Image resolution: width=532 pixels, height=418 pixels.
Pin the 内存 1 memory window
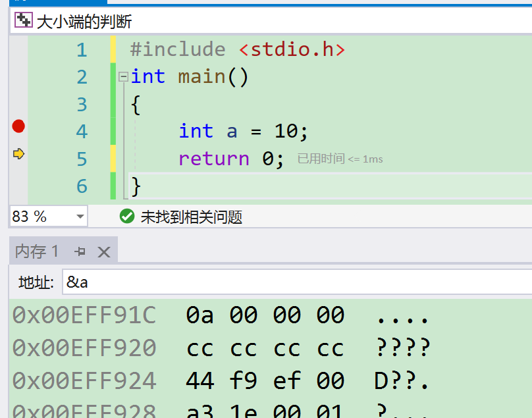pos(80,251)
